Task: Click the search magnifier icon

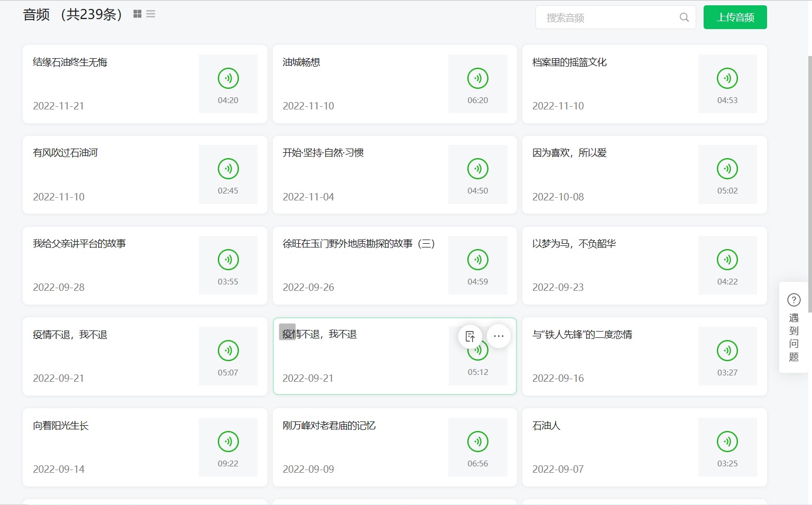Action: (x=684, y=17)
